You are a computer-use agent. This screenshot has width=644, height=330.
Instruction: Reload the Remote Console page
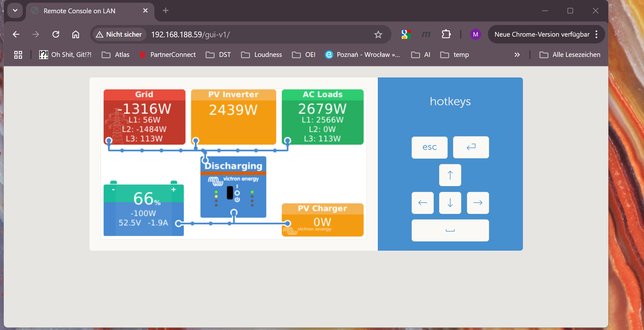click(x=56, y=34)
